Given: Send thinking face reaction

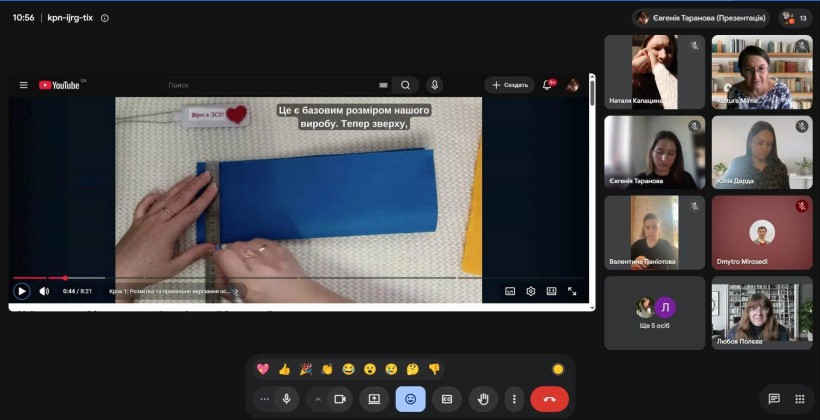Looking at the screenshot, I should click(x=413, y=369).
